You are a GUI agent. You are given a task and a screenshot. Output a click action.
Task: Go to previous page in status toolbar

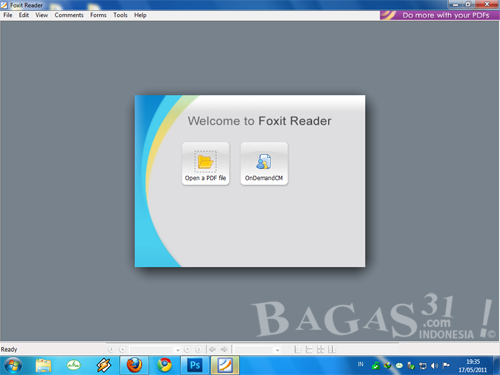pyautogui.click(x=122, y=349)
